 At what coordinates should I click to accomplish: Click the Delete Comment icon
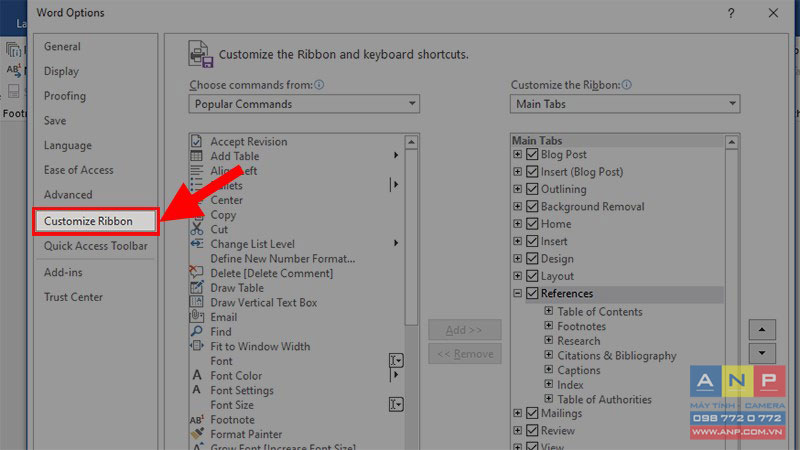coord(196,271)
